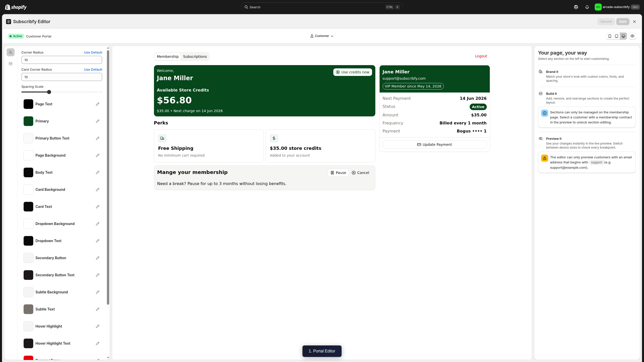
Task: Click the VIP Member since May 14, 2026 badge
Action: click(x=413, y=86)
